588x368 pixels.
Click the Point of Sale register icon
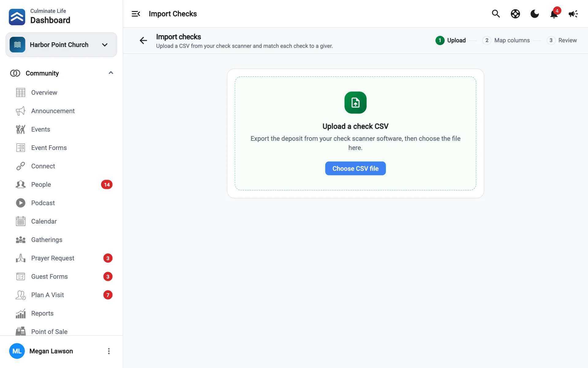pyautogui.click(x=21, y=331)
